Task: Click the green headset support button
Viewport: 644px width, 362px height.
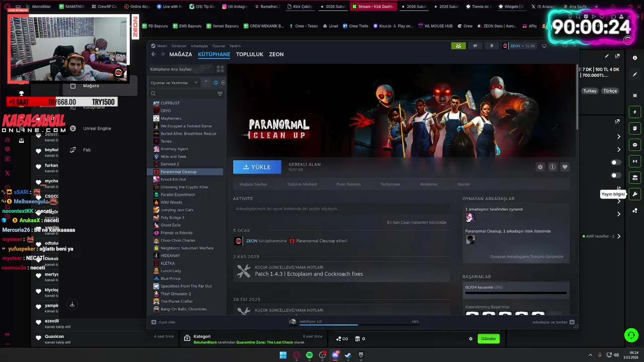Action: (630, 335)
